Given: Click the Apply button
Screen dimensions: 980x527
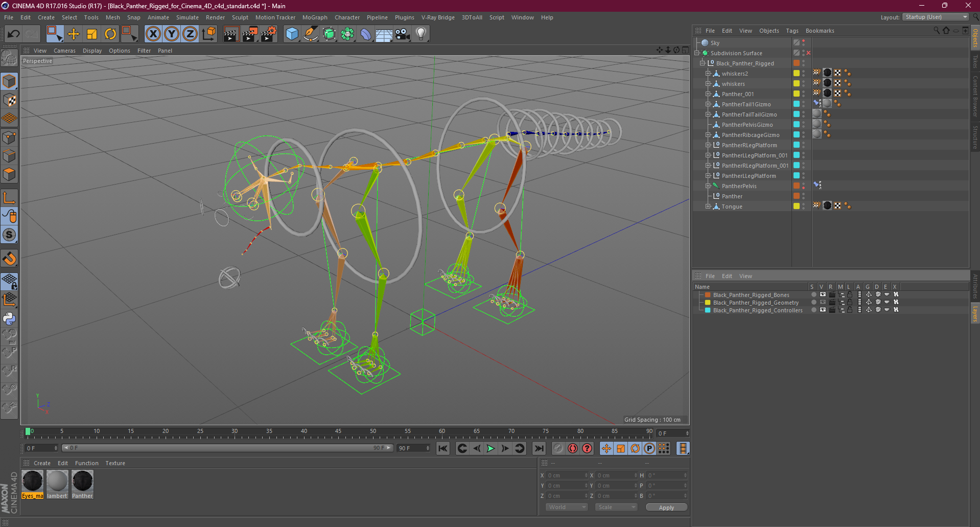Looking at the screenshot, I should click(x=666, y=507).
